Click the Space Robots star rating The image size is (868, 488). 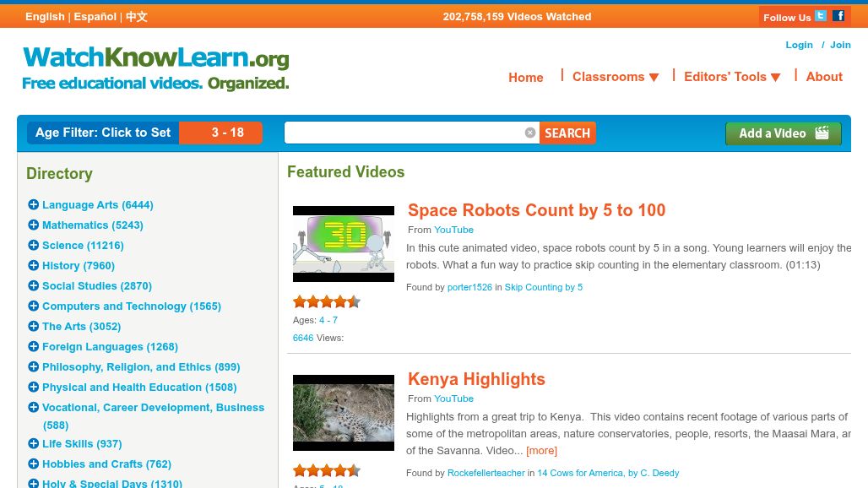327,301
